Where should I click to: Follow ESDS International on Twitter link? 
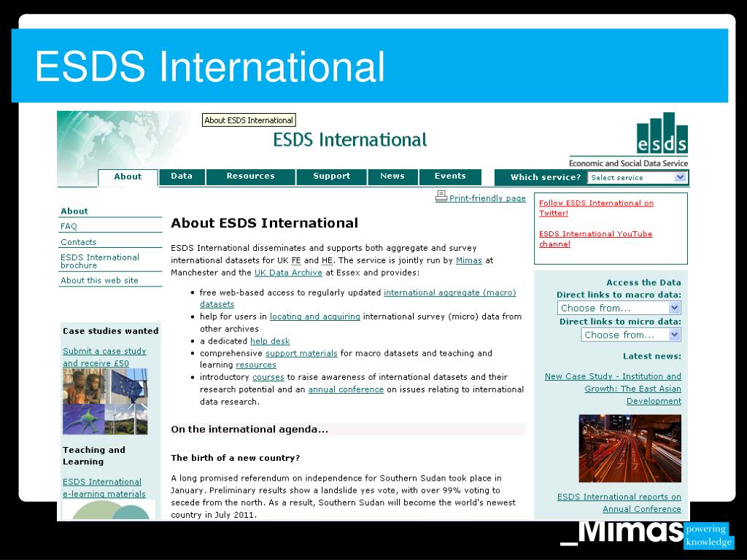click(596, 208)
